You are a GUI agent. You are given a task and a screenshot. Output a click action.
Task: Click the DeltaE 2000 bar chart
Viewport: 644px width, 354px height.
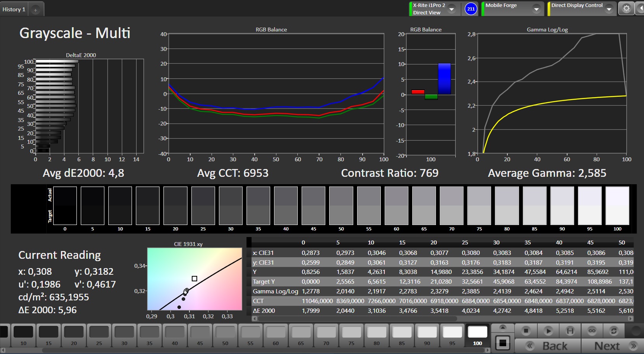(90, 106)
